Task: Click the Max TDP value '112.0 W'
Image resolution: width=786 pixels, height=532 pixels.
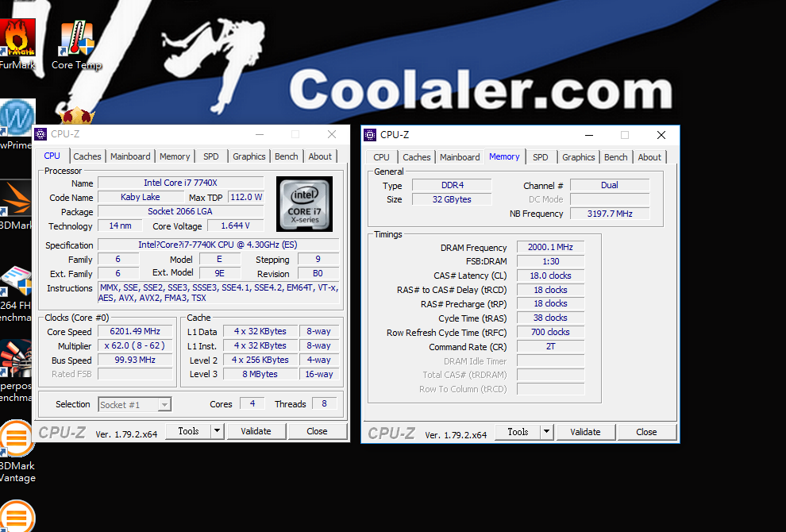Action: [x=246, y=197]
